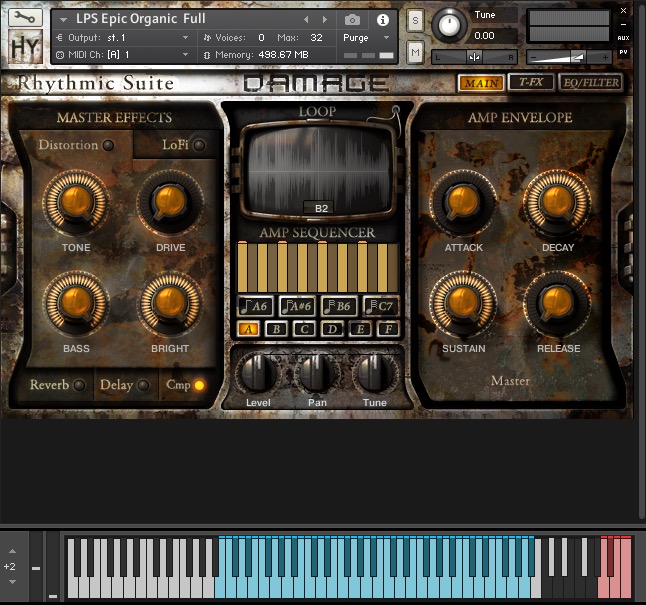Open the Output st. 1 dropdown
Screen dimensions: 646x605
click(122, 38)
